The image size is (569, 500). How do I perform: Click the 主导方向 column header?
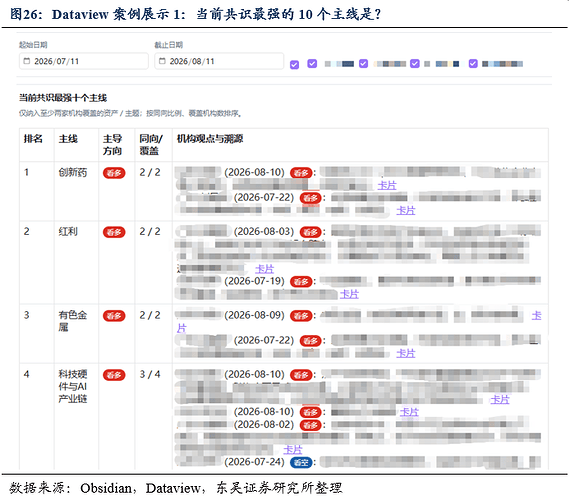point(112,144)
